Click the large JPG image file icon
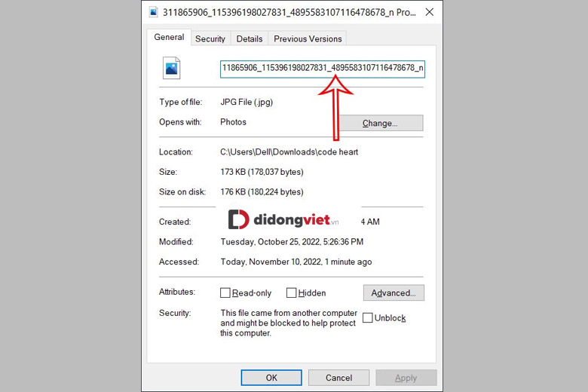Viewport: 588px width, 392px height. coord(172,68)
